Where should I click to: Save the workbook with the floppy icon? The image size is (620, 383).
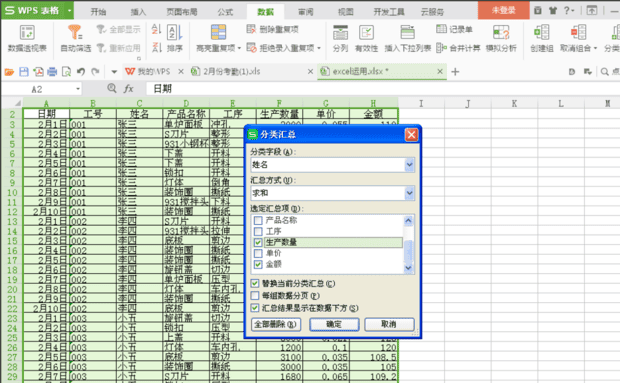[24, 72]
